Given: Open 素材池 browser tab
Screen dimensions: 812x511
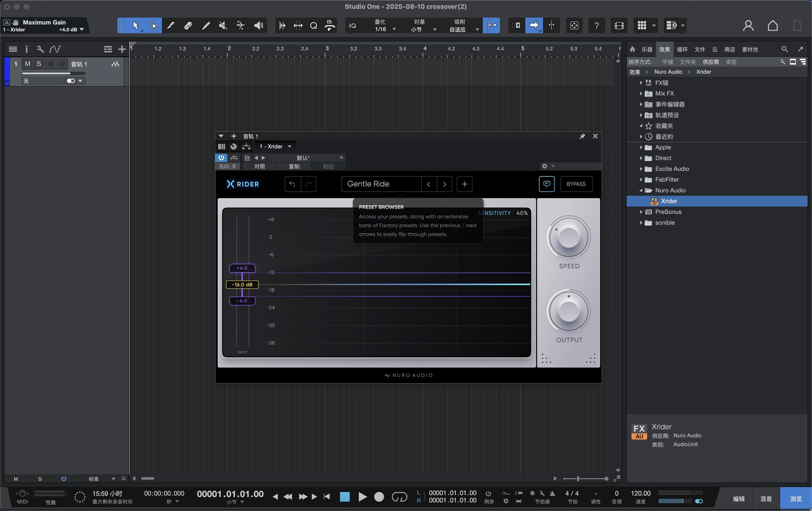Looking at the screenshot, I should pos(750,49).
